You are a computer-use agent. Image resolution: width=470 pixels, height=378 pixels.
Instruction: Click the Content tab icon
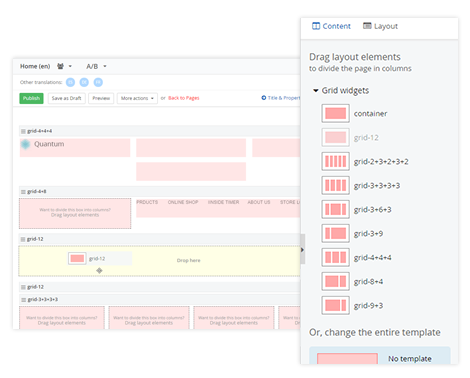click(316, 26)
